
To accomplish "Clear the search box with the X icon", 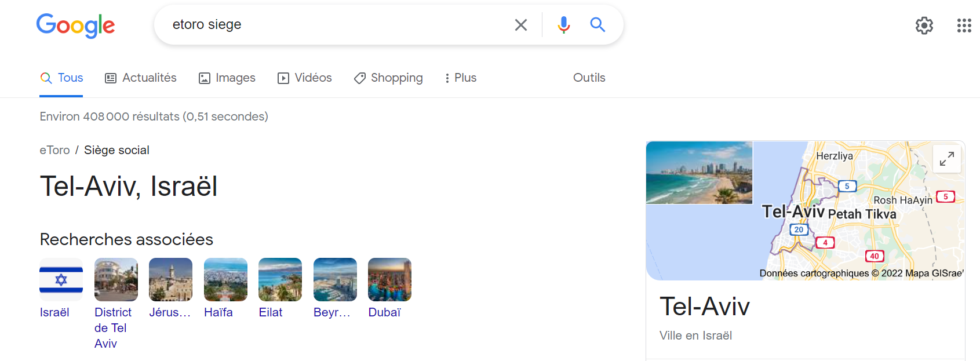I will click(x=521, y=25).
